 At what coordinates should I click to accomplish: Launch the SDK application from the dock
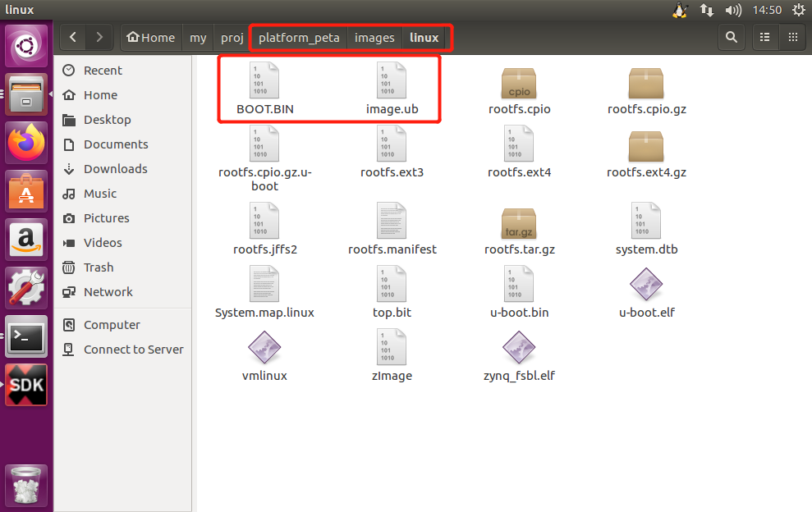pyautogui.click(x=26, y=384)
